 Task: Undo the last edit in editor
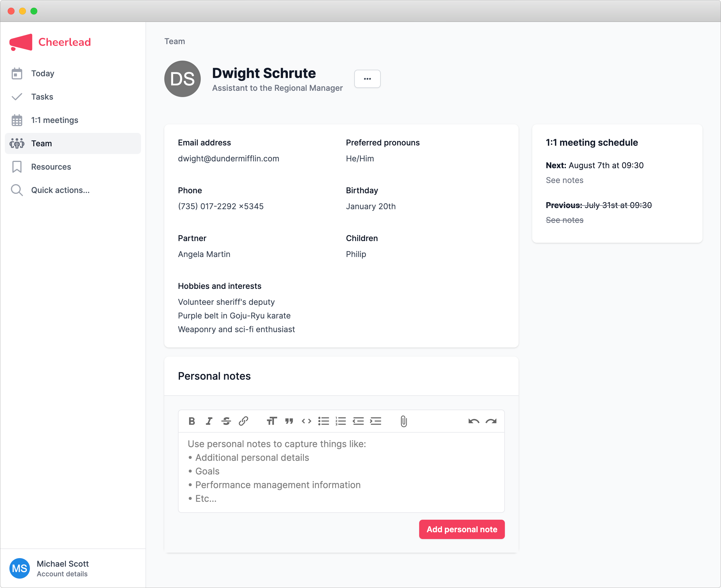(474, 421)
